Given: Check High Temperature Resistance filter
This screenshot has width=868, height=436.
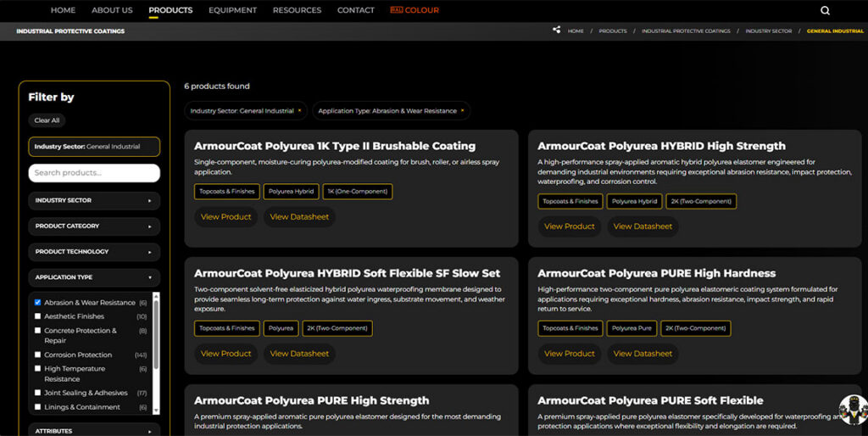Looking at the screenshot, I should (37, 368).
